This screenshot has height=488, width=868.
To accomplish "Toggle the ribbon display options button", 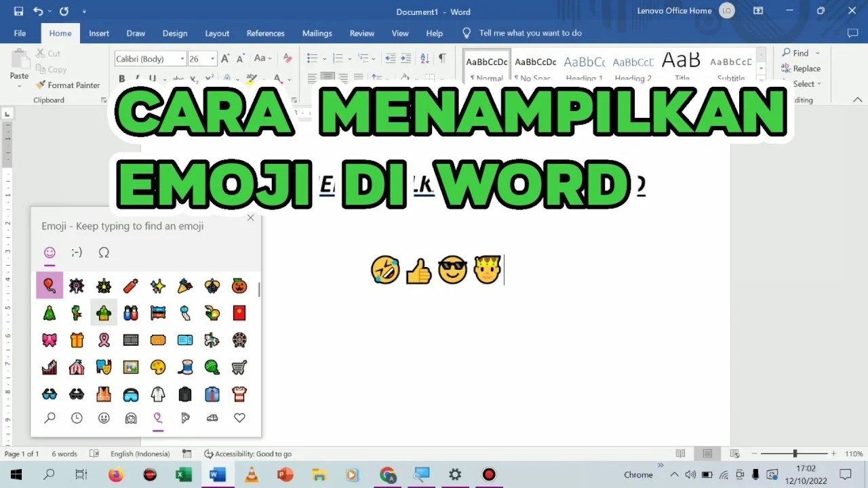I will [x=758, y=11].
